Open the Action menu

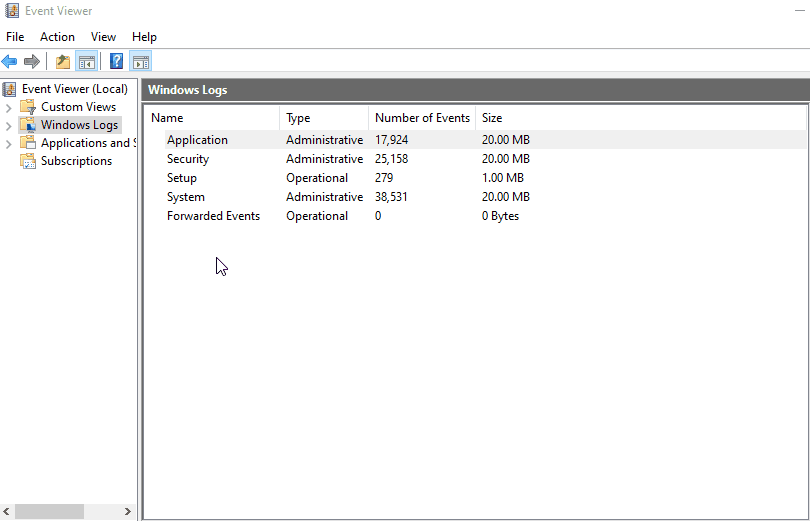pos(57,37)
